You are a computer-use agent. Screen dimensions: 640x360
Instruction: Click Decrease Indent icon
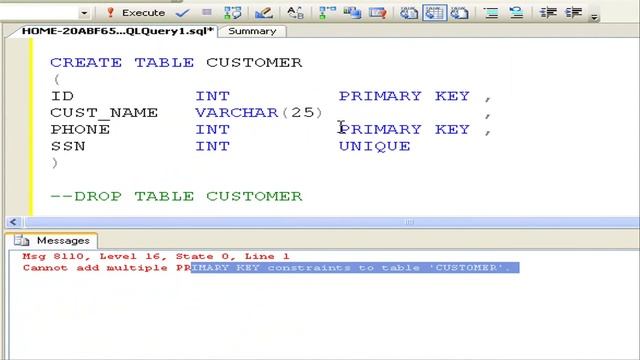click(x=548, y=13)
